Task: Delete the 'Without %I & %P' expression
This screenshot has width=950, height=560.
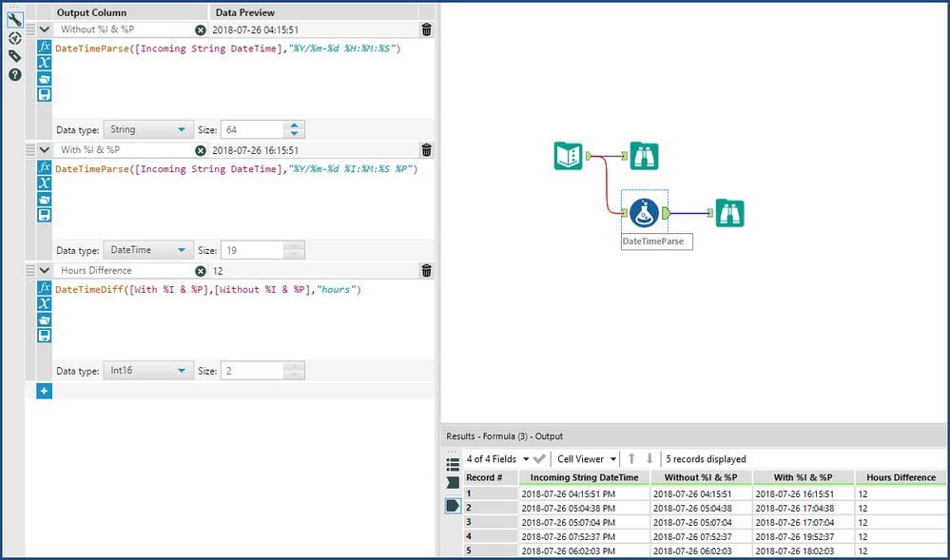Action: pyautogui.click(x=427, y=29)
